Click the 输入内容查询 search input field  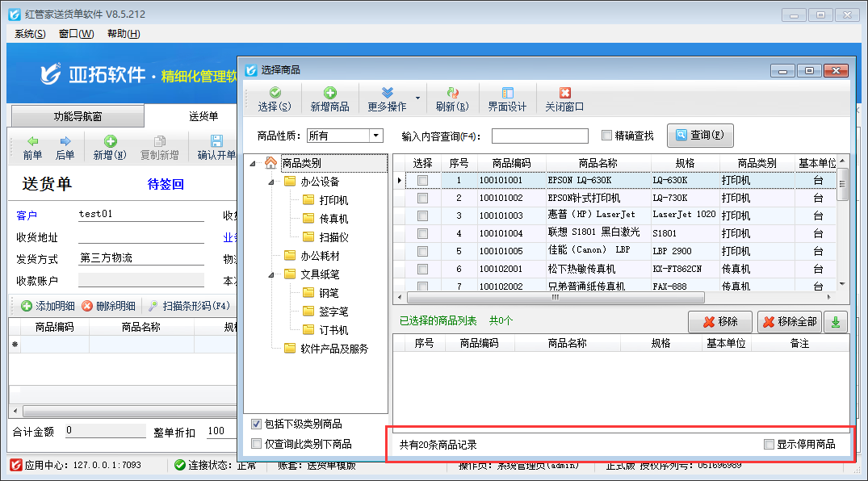point(539,136)
